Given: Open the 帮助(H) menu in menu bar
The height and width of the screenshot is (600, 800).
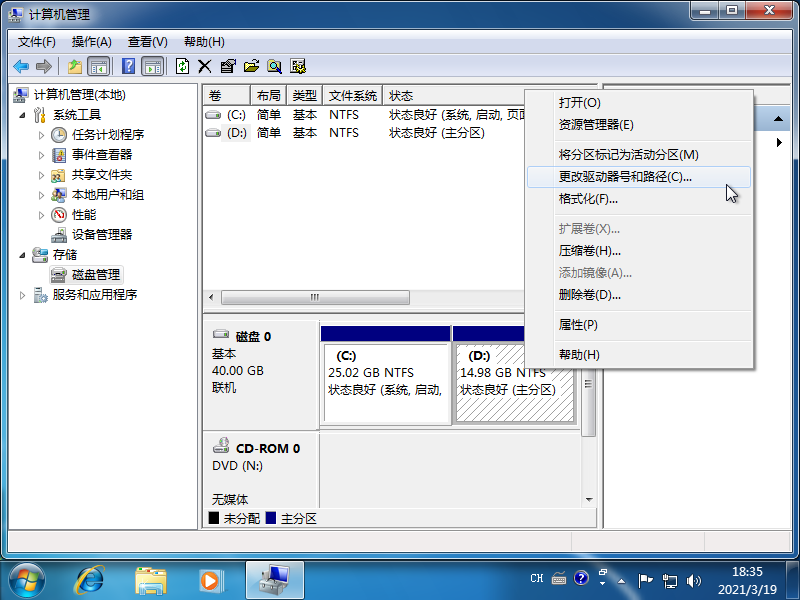Looking at the screenshot, I should point(204,42).
